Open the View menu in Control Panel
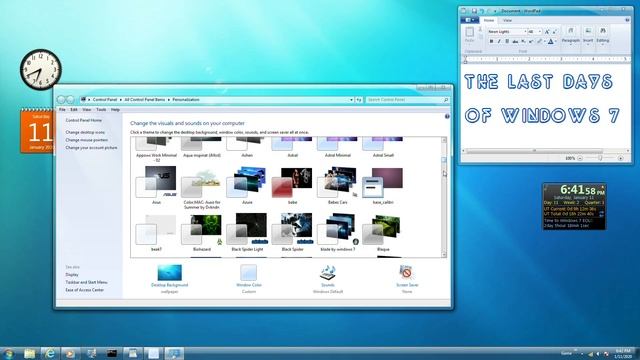The image size is (640, 360). pyautogui.click(x=87, y=109)
